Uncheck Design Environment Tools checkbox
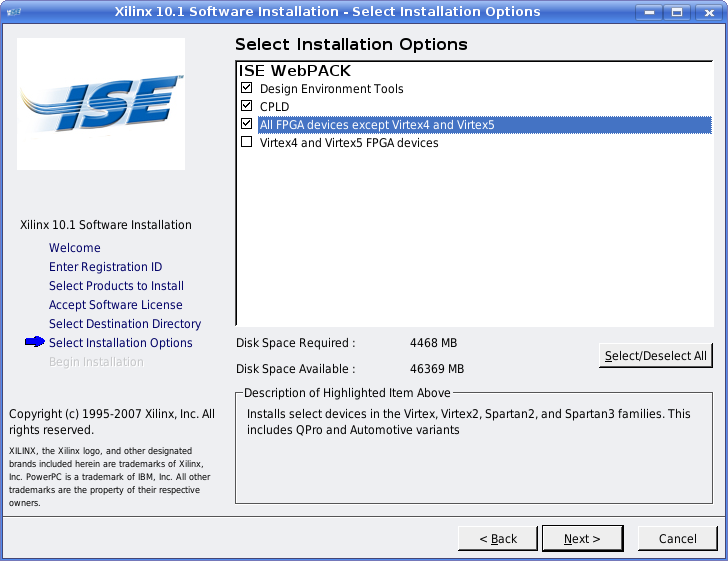The height and width of the screenshot is (561, 728). [x=247, y=89]
